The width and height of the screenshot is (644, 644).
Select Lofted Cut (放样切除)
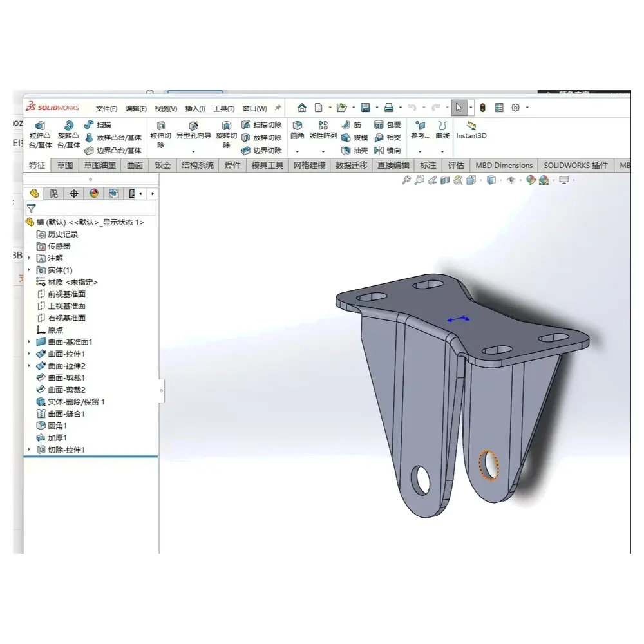[261, 138]
